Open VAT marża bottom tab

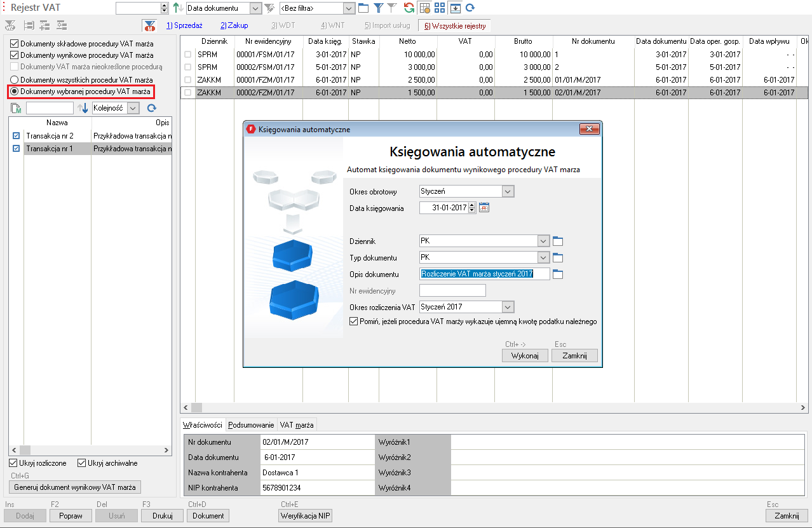pyautogui.click(x=297, y=425)
